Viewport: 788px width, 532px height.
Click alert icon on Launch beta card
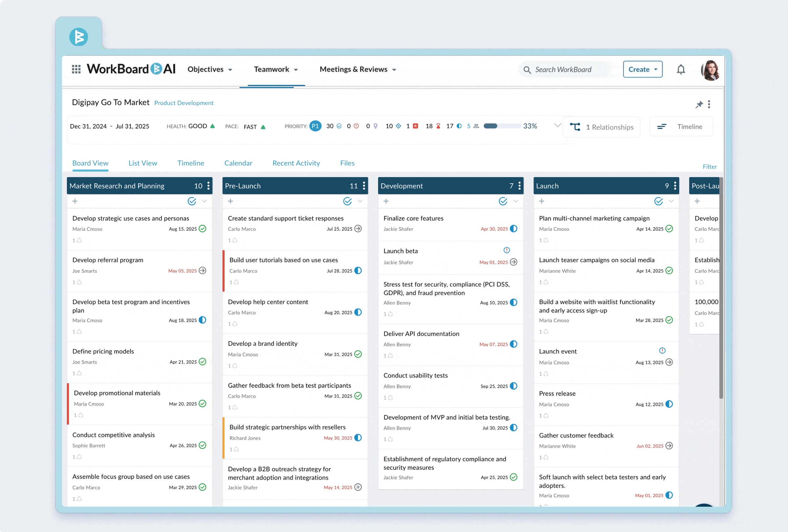click(507, 250)
